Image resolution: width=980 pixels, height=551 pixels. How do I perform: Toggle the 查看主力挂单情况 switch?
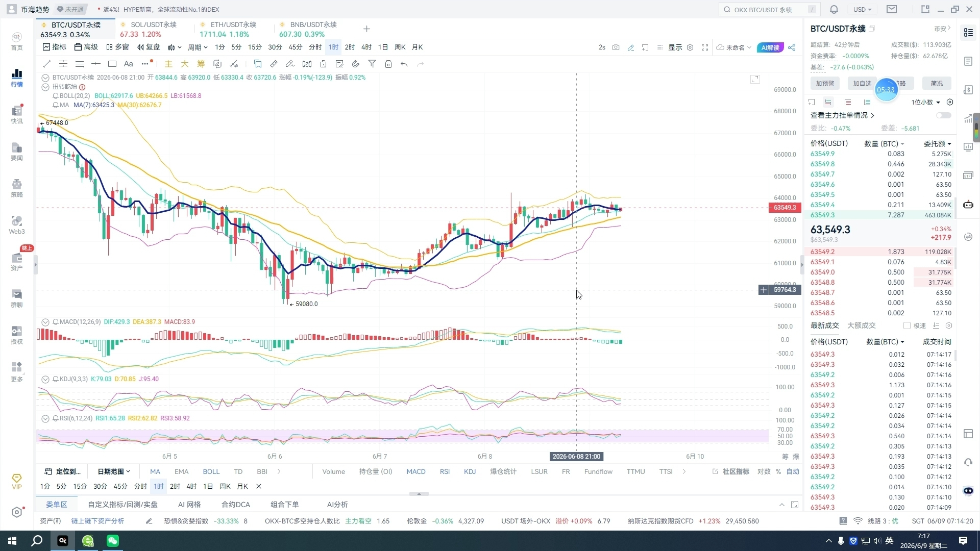coord(944,115)
